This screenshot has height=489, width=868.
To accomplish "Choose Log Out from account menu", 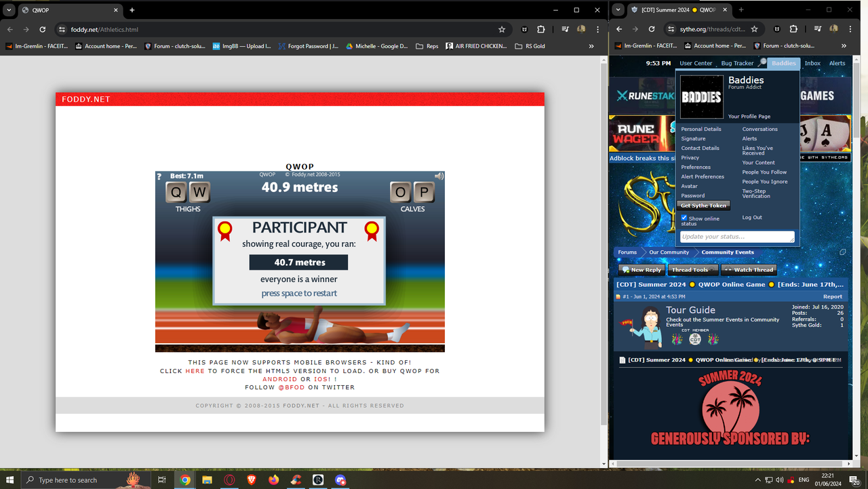I will [752, 218].
